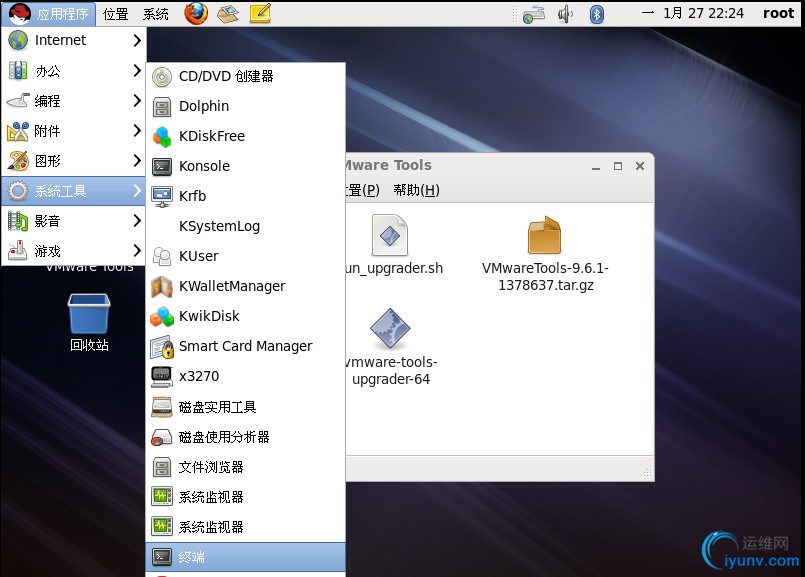The image size is (805, 577).
Task: Click the panel applet drag handle
Action: point(514,14)
